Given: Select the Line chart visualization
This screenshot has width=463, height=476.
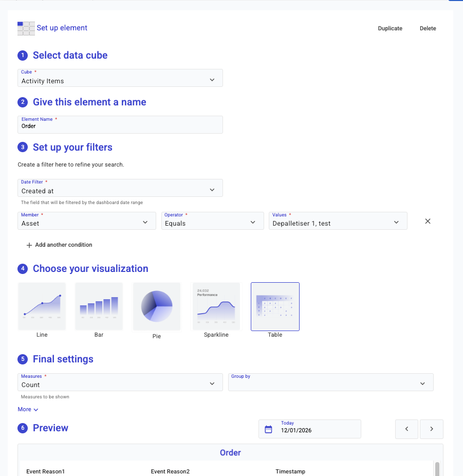Looking at the screenshot, I should click(x=42, y=306).
